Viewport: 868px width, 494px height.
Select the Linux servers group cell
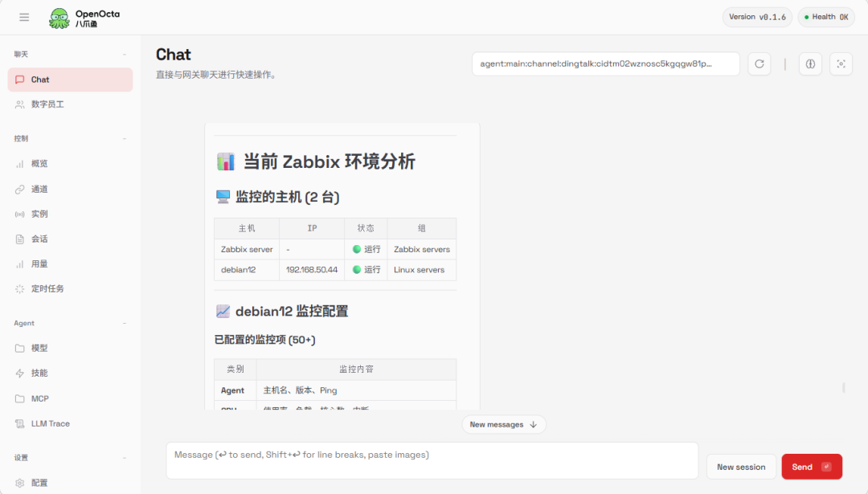pos(422,270)
